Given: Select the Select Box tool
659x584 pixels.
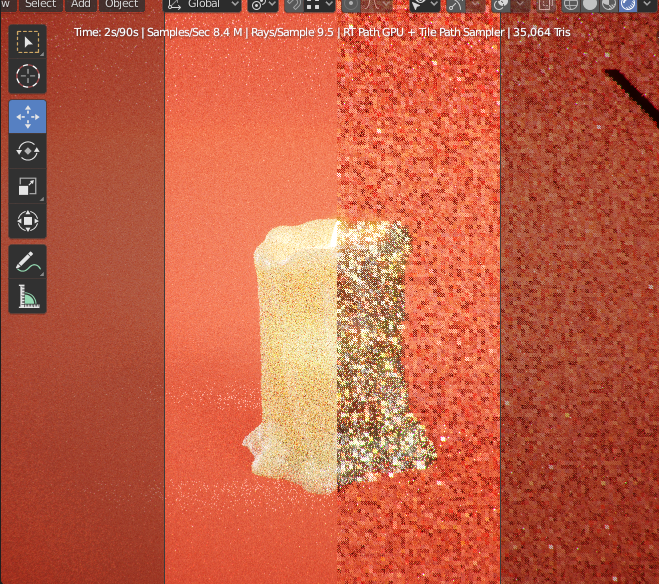Looking at the screenshot, I should 27,41.
